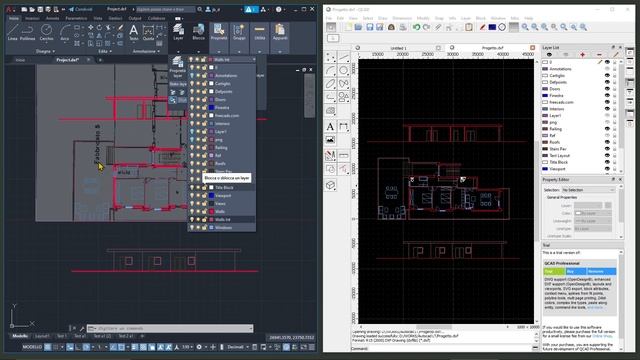
Task: Select the QCAD line drawing tool
Action: pyautogui.click(x=343, y=58)
